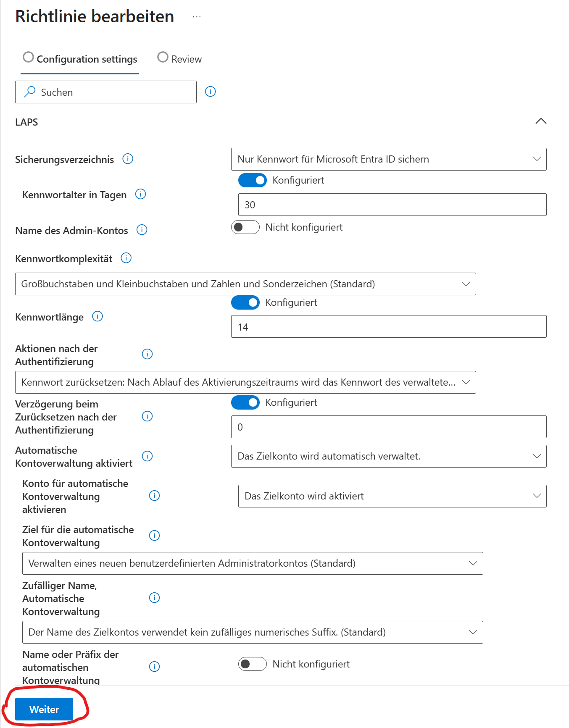Viewport: 569px width, 728px height.
Task: Click the Kennwortlänge info icon
Action: coord(97,316)
